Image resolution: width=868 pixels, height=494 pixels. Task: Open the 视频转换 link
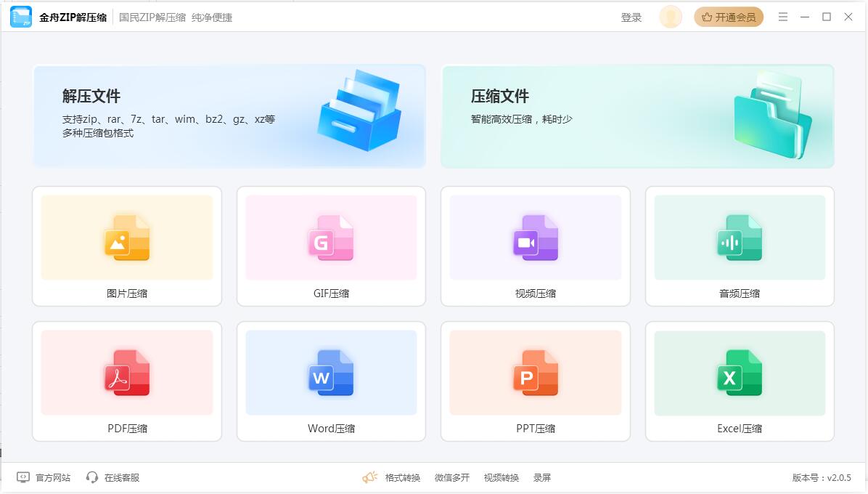501,477
